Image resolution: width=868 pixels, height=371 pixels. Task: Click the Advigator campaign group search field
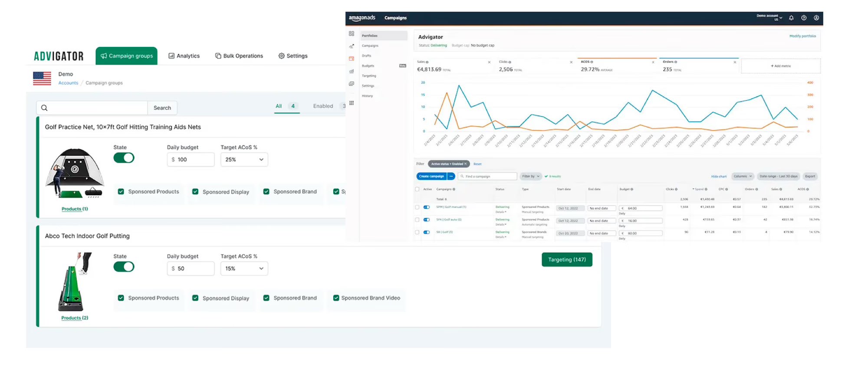(x=92, y=108)
